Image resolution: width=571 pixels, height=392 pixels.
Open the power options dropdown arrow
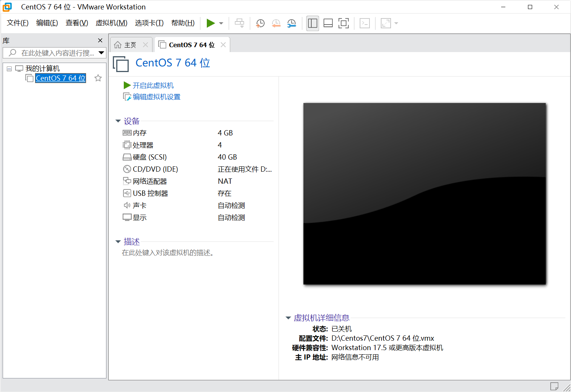click(x=220, y=23)
